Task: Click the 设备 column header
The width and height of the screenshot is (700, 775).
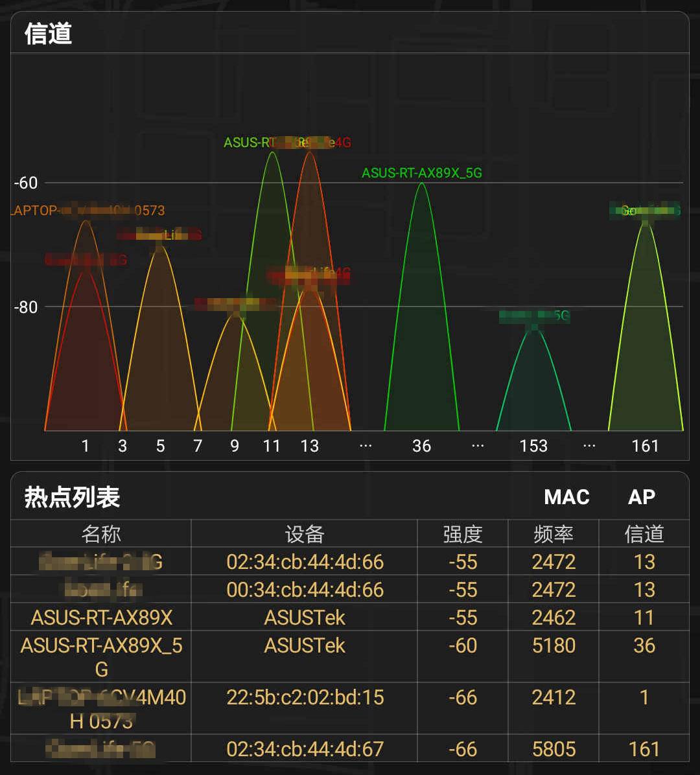Action: coord(305,533)
